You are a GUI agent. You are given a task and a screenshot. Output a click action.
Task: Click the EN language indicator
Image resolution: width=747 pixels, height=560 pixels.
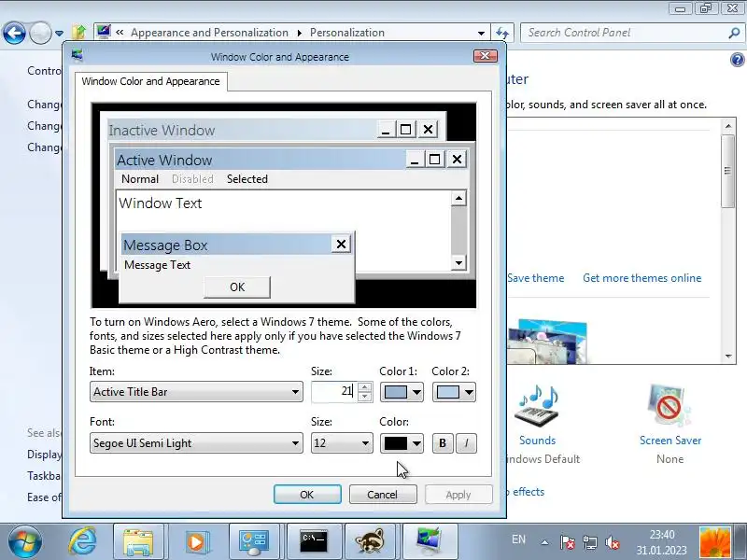518,539
